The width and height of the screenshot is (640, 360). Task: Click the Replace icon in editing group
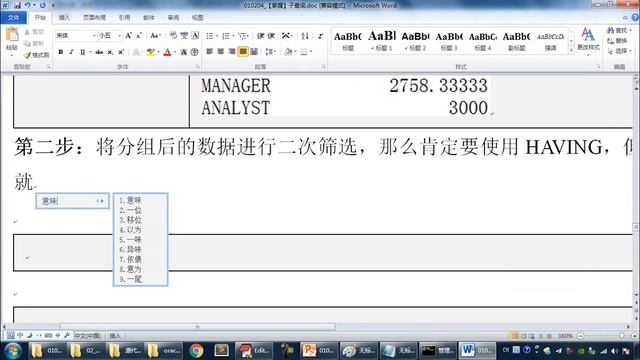[x=618, y=41]
